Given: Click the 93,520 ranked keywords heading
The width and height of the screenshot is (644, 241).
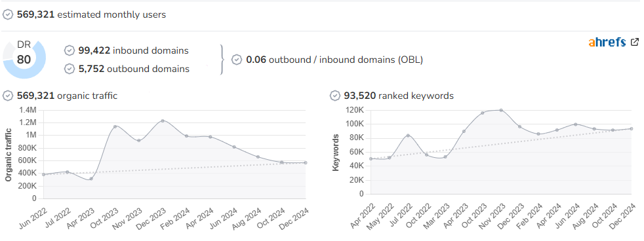Looking at the screenshot, I should (399, 96).
